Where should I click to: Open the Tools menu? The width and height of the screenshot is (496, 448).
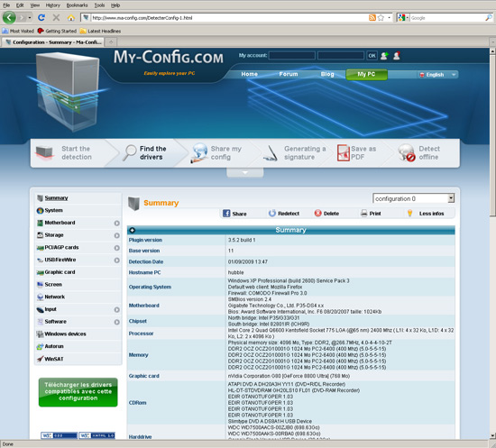pos(99,5)
